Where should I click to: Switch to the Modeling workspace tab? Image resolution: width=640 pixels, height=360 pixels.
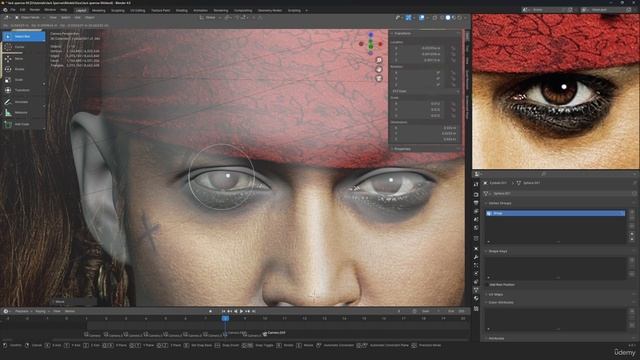[x=98, y=11]
